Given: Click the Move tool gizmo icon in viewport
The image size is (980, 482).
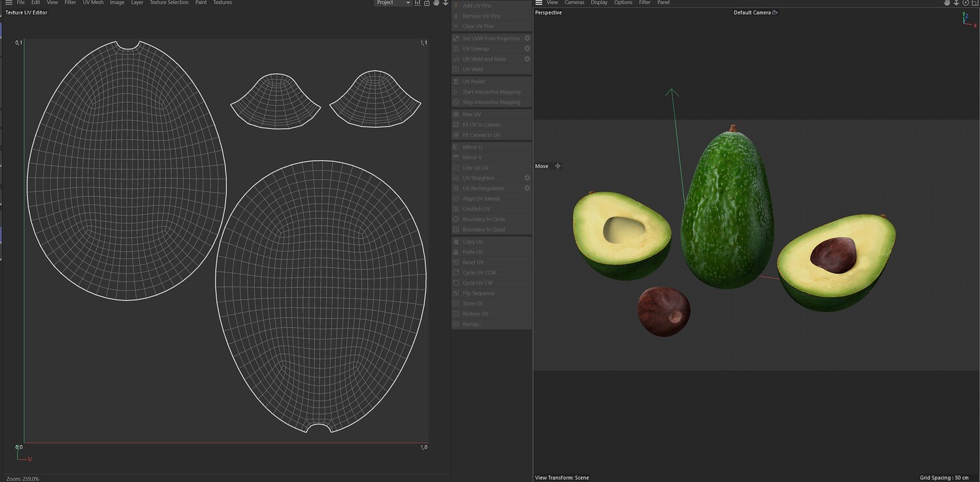Looking at the screenshot, I should (558, 166).
